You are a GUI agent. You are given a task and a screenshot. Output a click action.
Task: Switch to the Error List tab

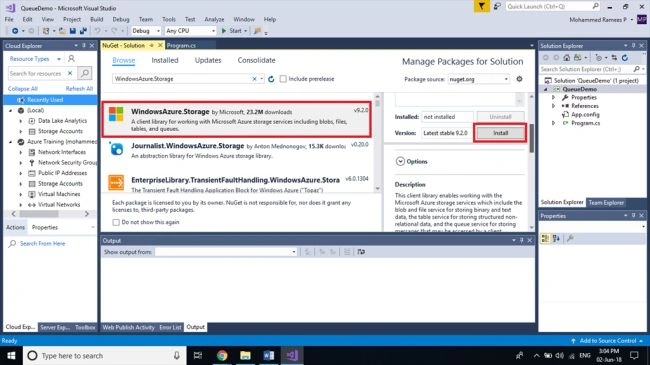(x=170, y=327)
